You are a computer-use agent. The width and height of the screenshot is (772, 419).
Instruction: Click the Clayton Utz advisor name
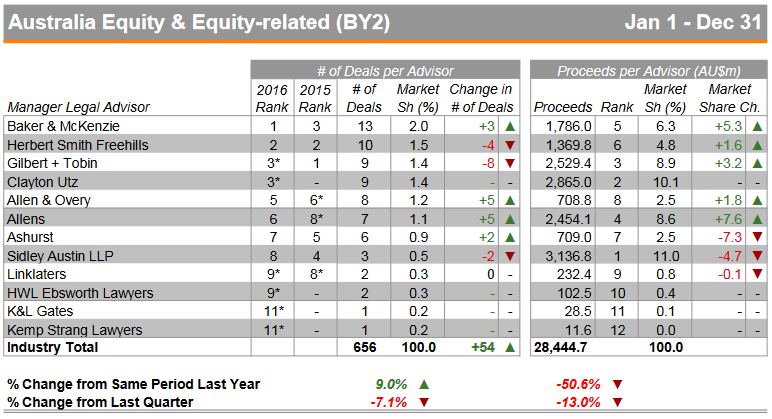(x=42, y=182)
